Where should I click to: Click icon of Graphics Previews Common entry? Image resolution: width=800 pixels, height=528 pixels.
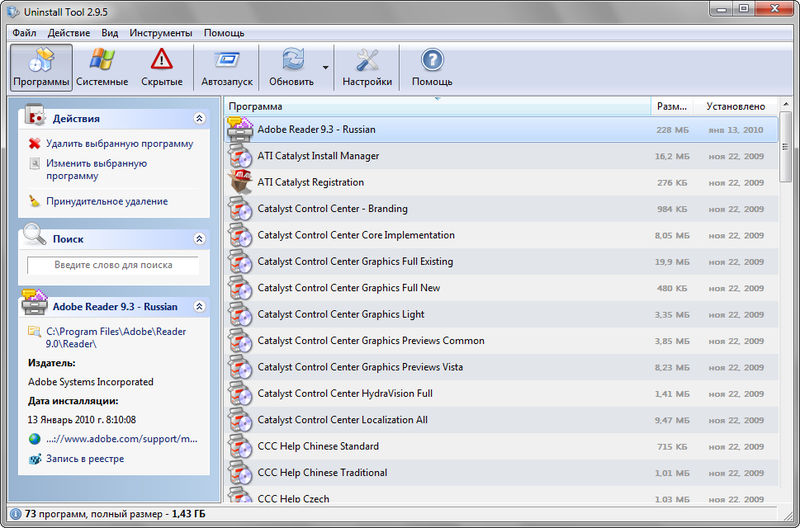(240, 341)
